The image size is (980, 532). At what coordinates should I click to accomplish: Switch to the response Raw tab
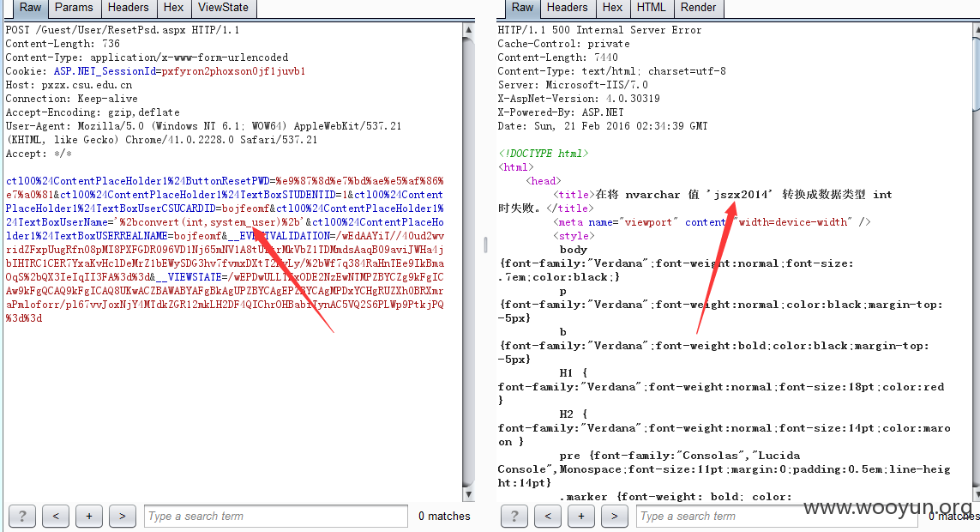(522, 8)
